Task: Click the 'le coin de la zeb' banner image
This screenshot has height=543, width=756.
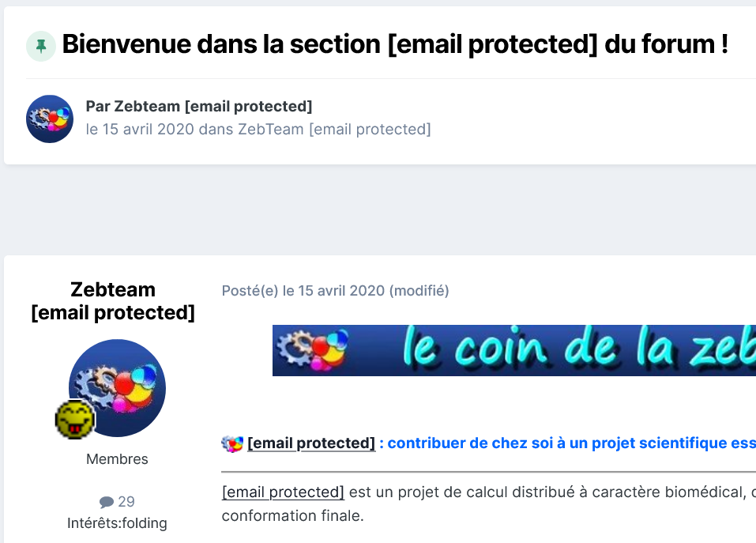Action: click(x=514, y=351)
